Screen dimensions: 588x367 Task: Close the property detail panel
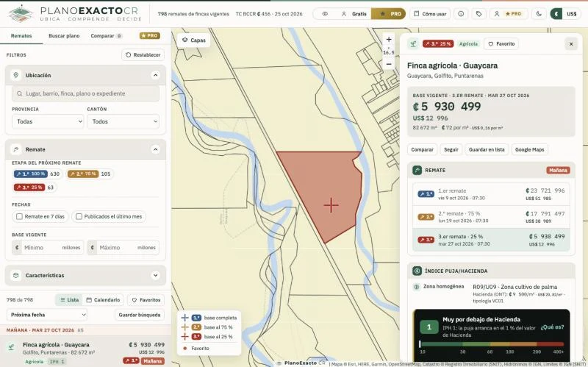click(x=571, y=44)
